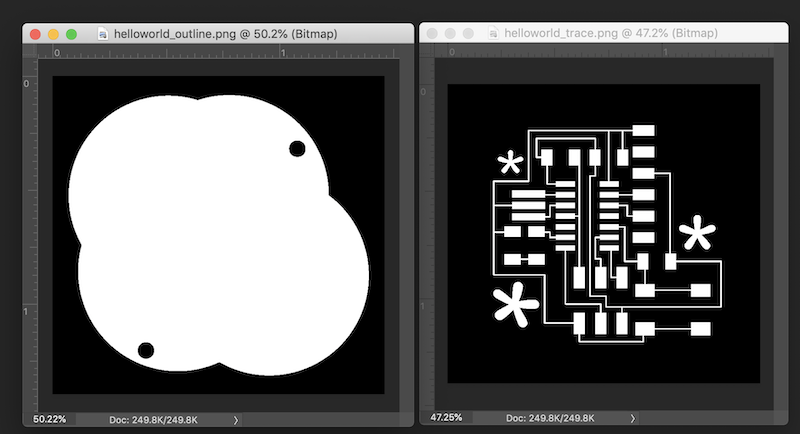
Task: Zoom the helloworld_outline.png window with green button
Action: click(x=71, y=34)
